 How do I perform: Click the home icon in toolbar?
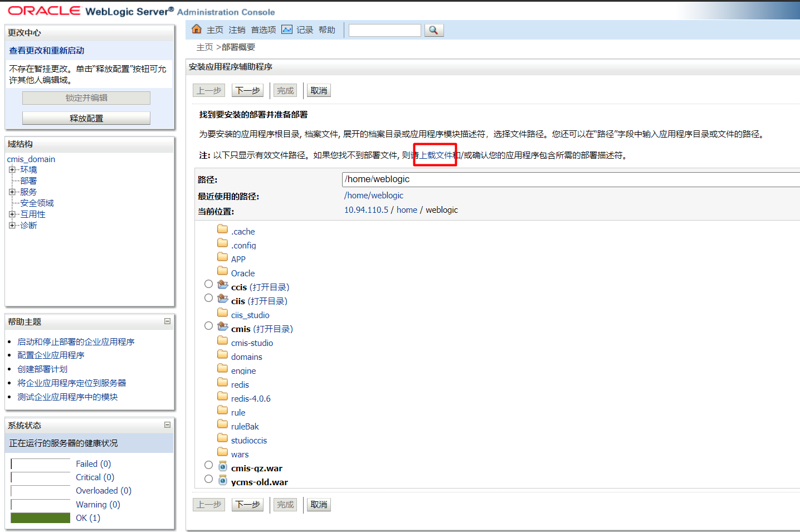196,29
